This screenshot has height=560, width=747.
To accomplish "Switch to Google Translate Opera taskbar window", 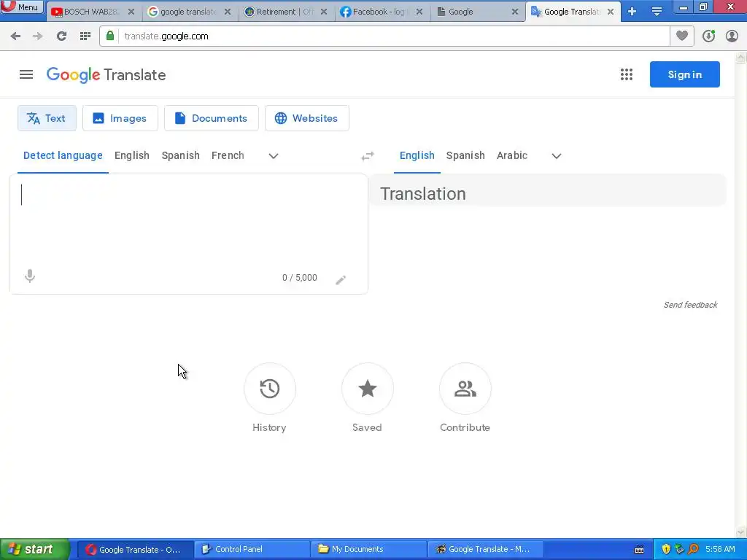I will click(135, 550).
